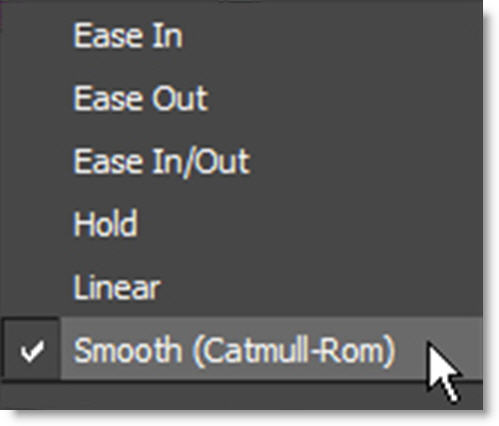499x426 pixels.
Task: Click the highlighted Smooth row in the menu
Action: [x=241, y=349]
